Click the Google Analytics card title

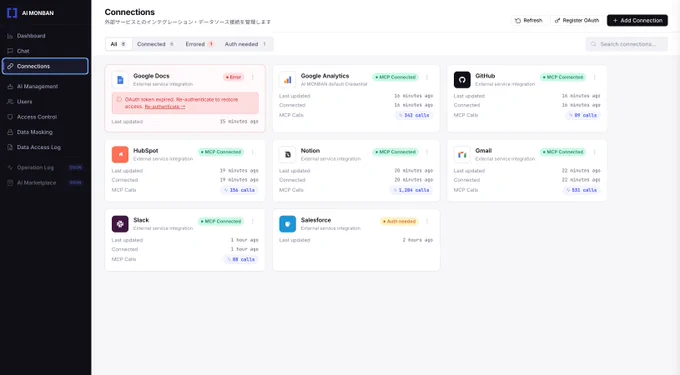325,76
